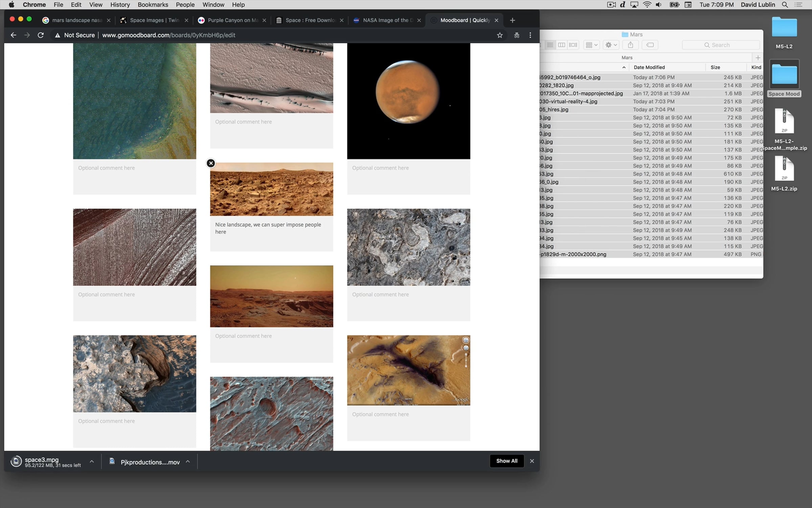This screenshot has height=508, width=812.
Task: Select the Space Mood folder on desktop
Action: coord(784,79)
